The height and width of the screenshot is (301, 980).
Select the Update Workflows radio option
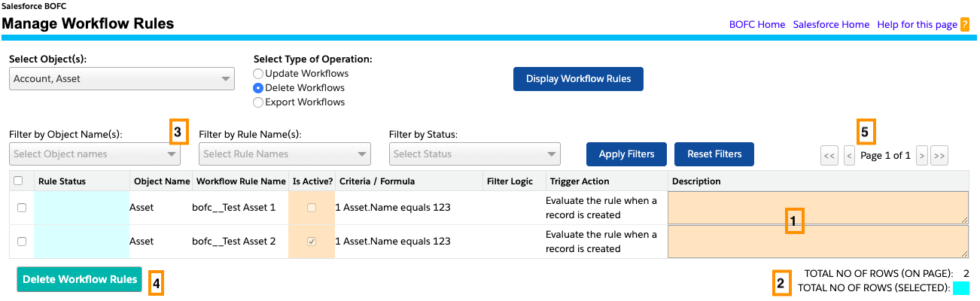click(258, 74)
